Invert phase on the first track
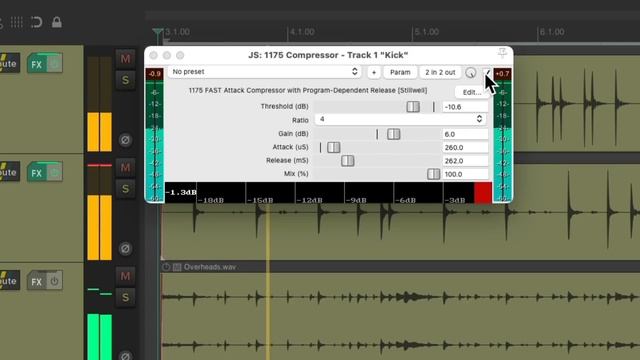The height and width of the screenshot is (360, 640). pos(125,140)
